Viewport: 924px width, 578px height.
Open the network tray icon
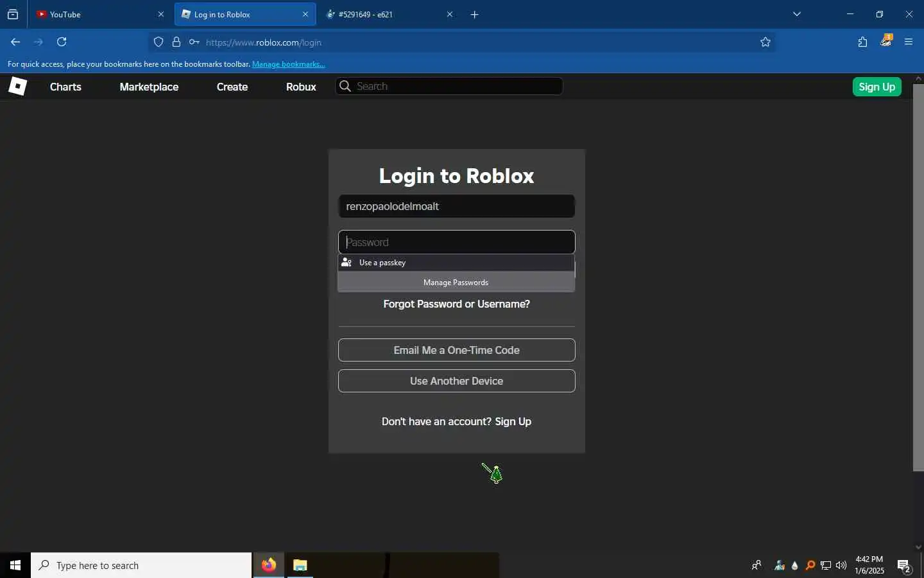click(x=826, y=565)
